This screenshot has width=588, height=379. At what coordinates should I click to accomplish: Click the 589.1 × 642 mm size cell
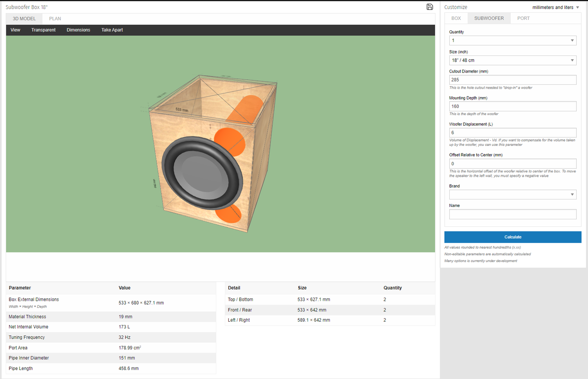pyautogui.click(x=314, y=320)
